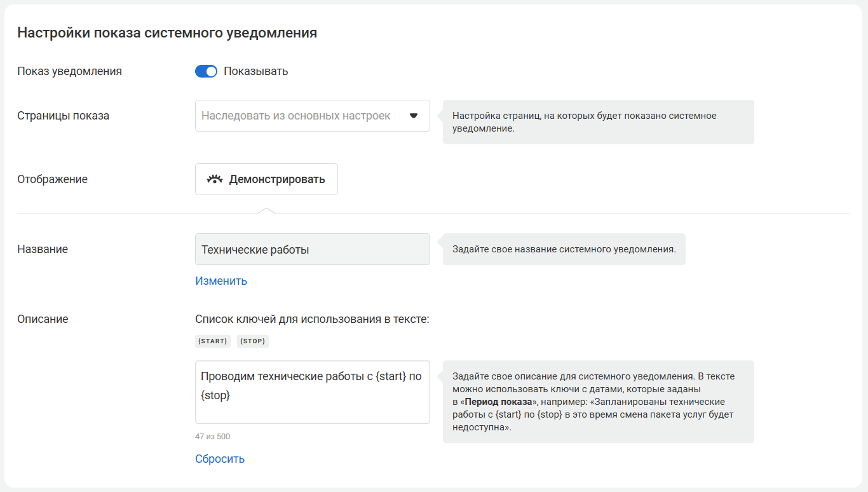The image size is (868, 492).
Task: Click the Название hint about custom name
Action: coord(564,249)
